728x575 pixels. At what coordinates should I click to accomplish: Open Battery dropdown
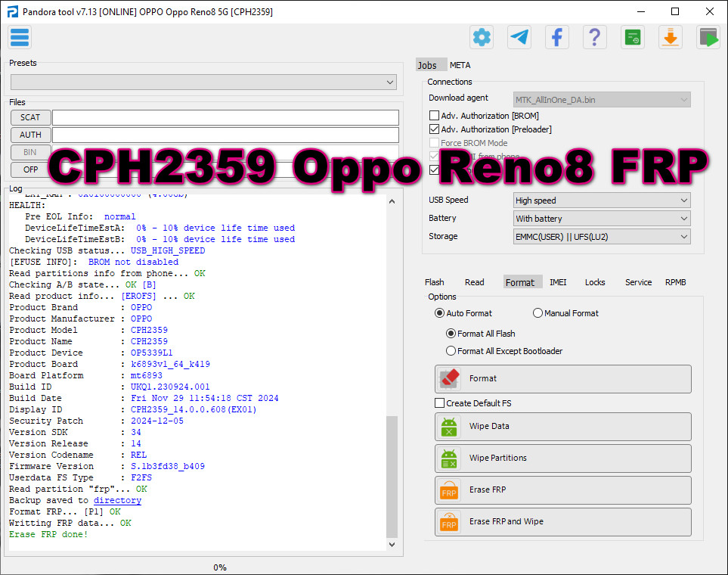point(602,219)
